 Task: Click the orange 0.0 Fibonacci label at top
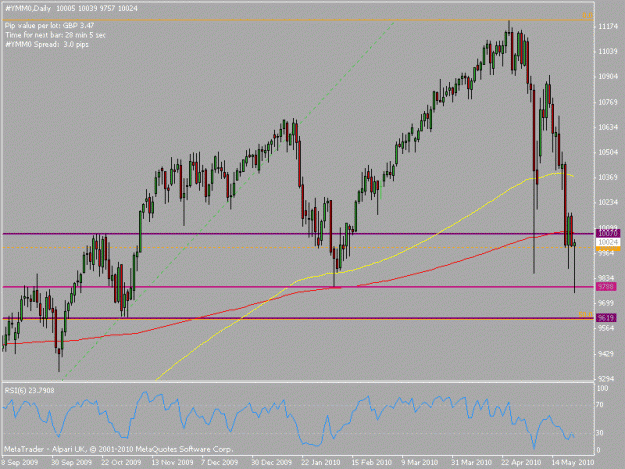tap(587, 16)
